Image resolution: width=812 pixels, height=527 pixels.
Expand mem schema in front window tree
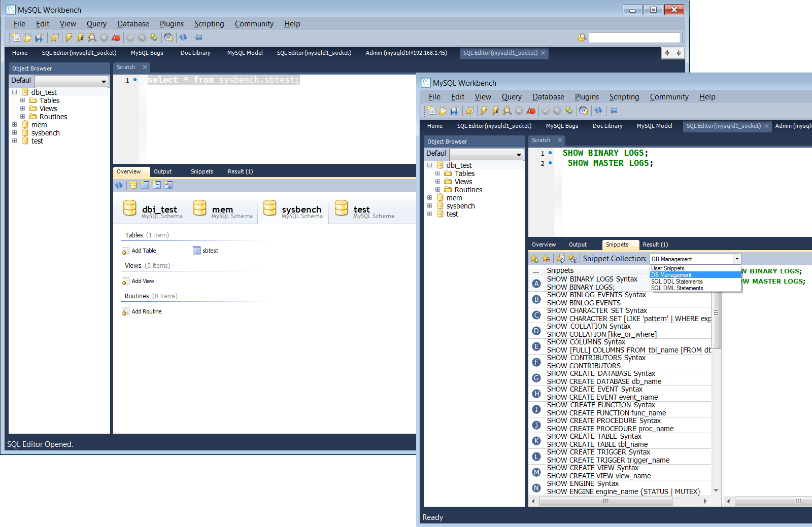(430, 198)
